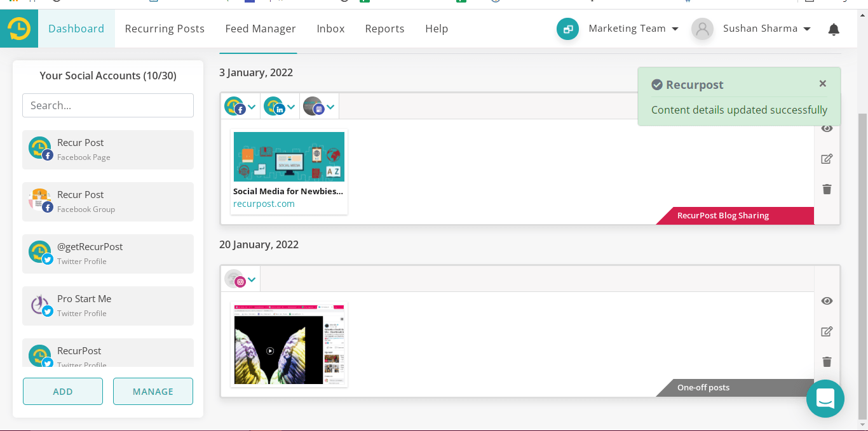Click the social accounts search field
This screenshot has height=431, width=868.
108,105
